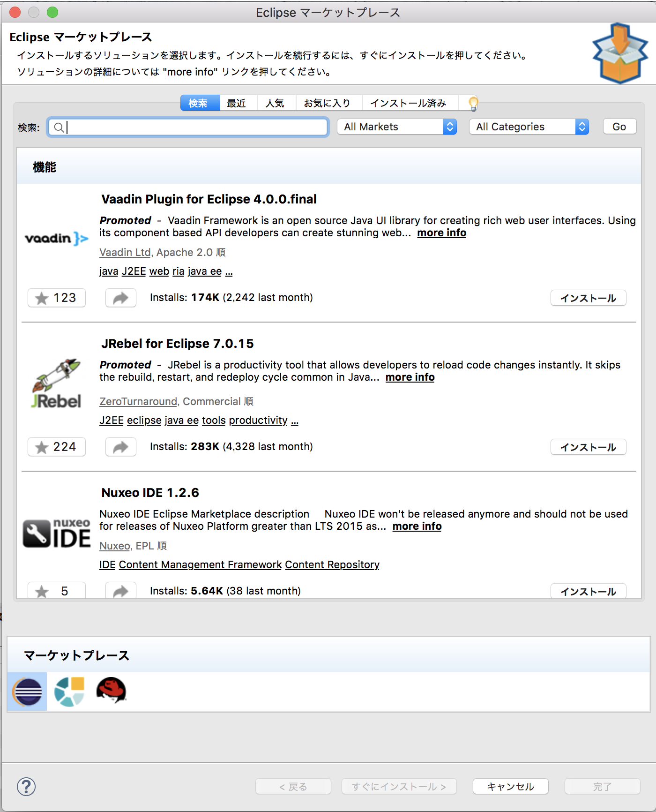Screen dimensions: 656x812
Task: Click the magnifier icon in search field
Action: (x=59, y=127)
